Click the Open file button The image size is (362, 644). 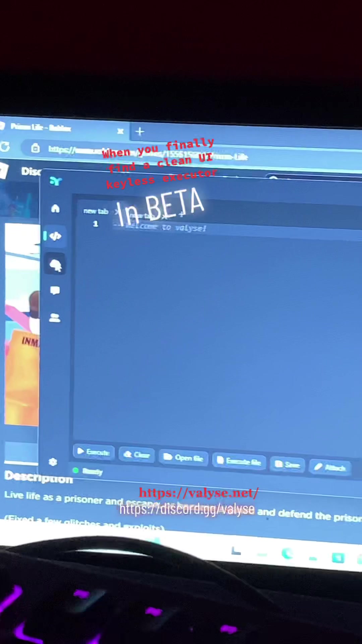tap(183, 458)
